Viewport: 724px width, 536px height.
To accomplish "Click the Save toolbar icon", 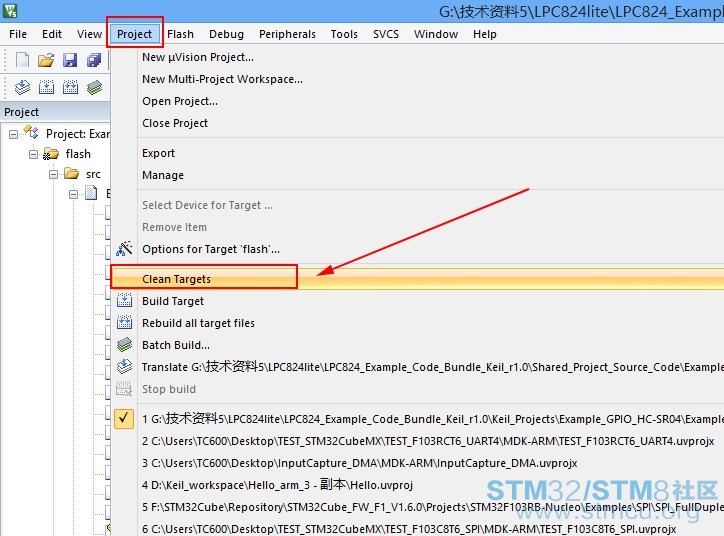I will point(70,60).
